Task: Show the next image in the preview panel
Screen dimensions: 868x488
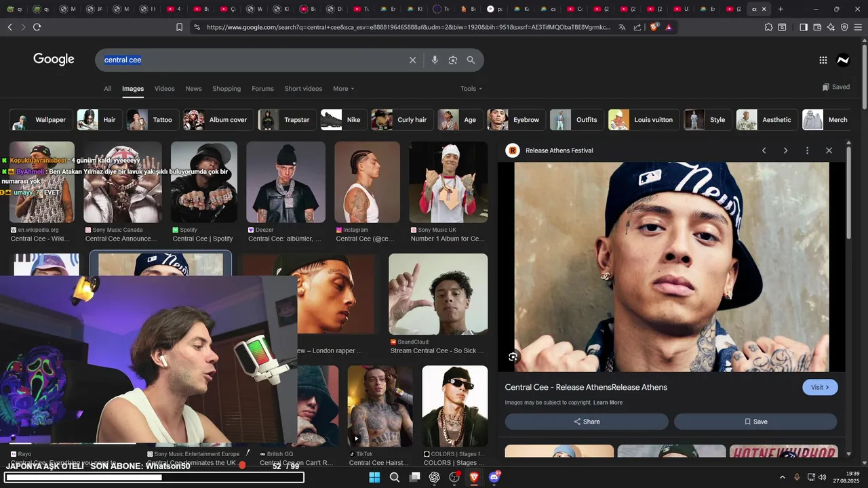Action: tap(785, 150)
